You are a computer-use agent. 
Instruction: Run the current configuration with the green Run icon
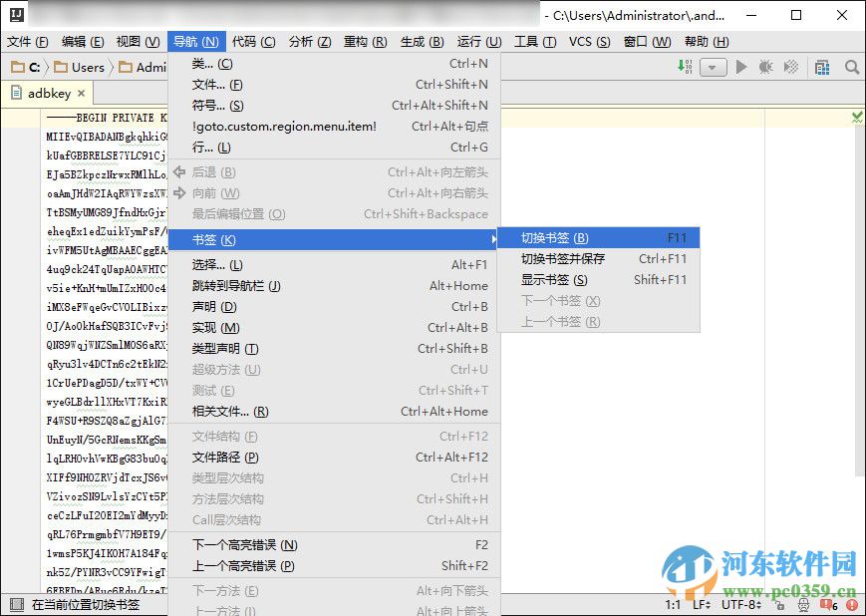pyautogui.click(x=740, y=67)
